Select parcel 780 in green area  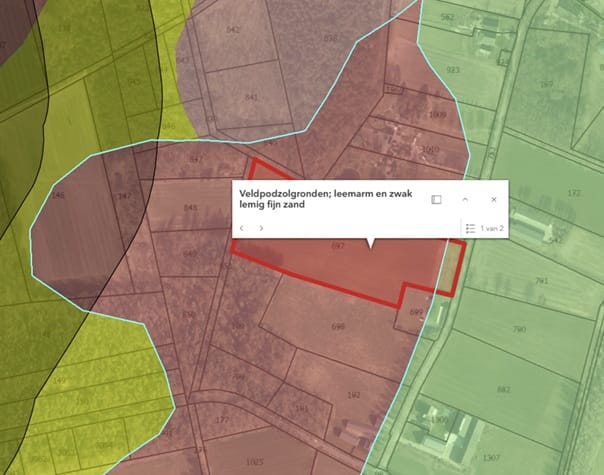519,329
